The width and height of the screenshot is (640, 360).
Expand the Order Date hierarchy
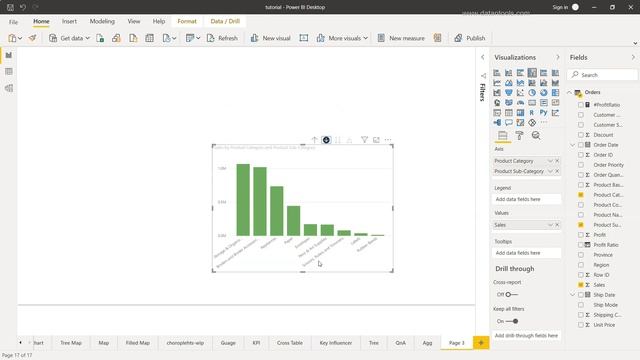(572, 145)
